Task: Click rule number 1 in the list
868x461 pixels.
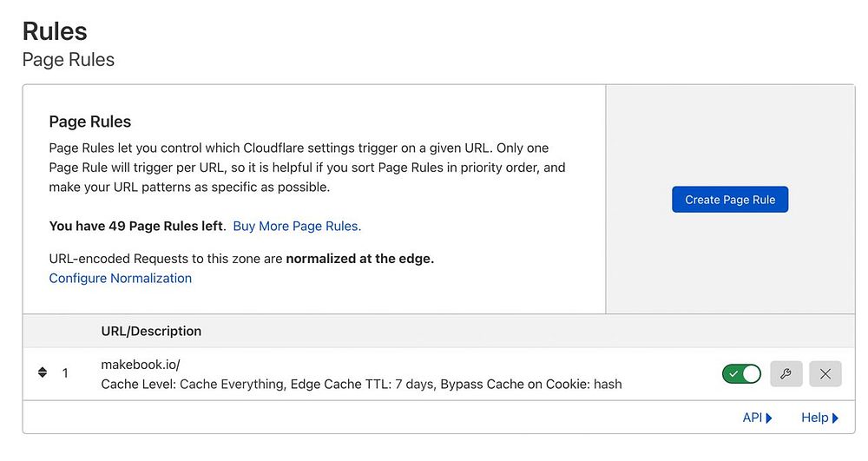Action: (65, 373)
